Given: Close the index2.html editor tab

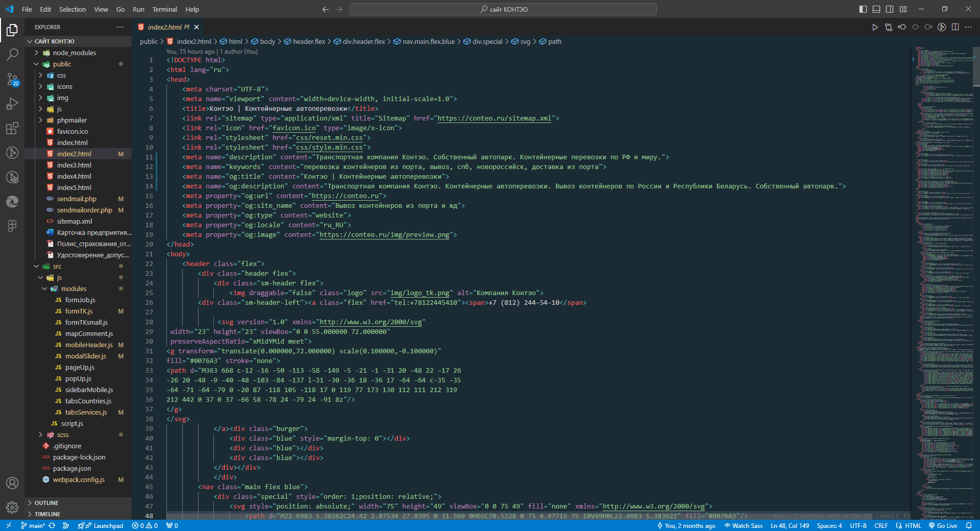Looking at the screenshot, I should 197,27.
